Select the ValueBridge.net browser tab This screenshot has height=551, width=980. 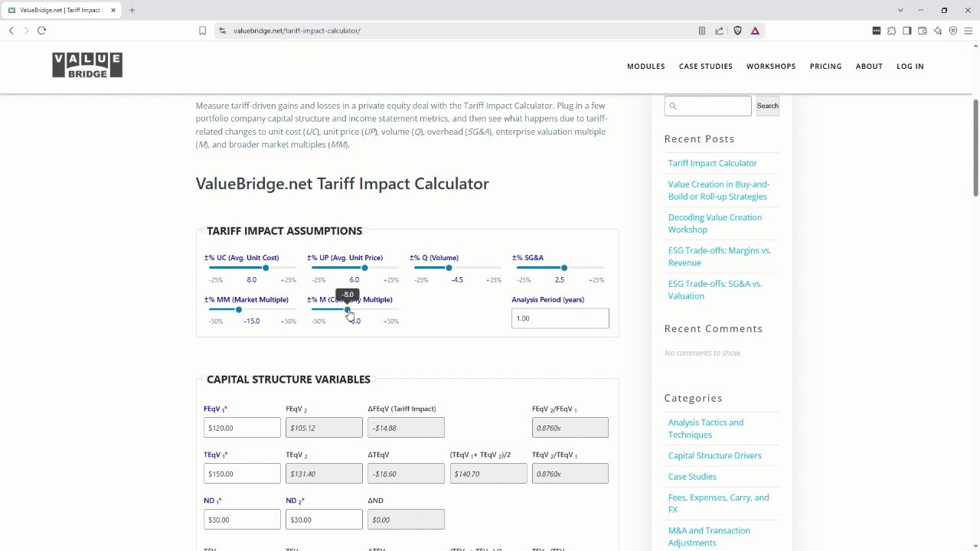(61, 10)
